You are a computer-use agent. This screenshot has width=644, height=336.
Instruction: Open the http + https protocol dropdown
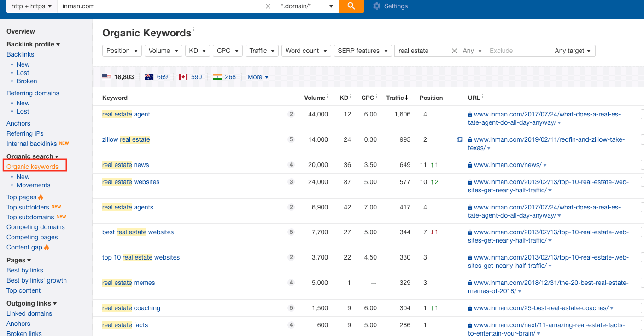pyautogui.click(x=32, y=6)
